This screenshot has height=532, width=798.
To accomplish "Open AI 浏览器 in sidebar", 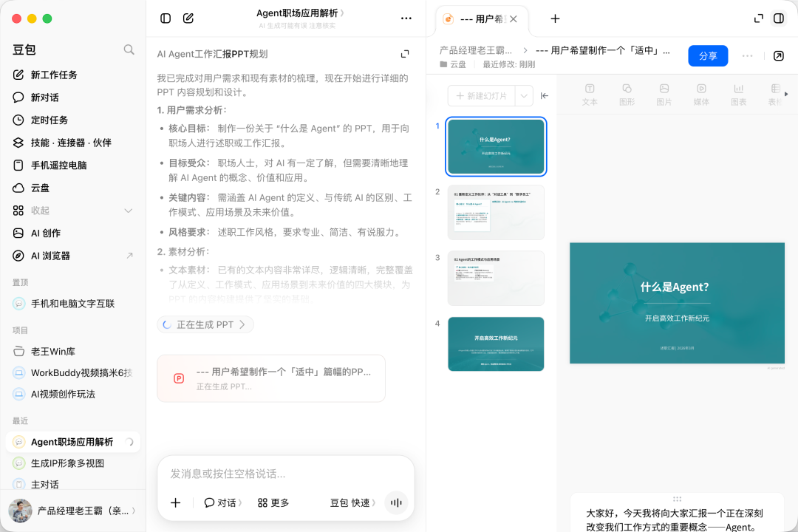I will pos(72,256).
